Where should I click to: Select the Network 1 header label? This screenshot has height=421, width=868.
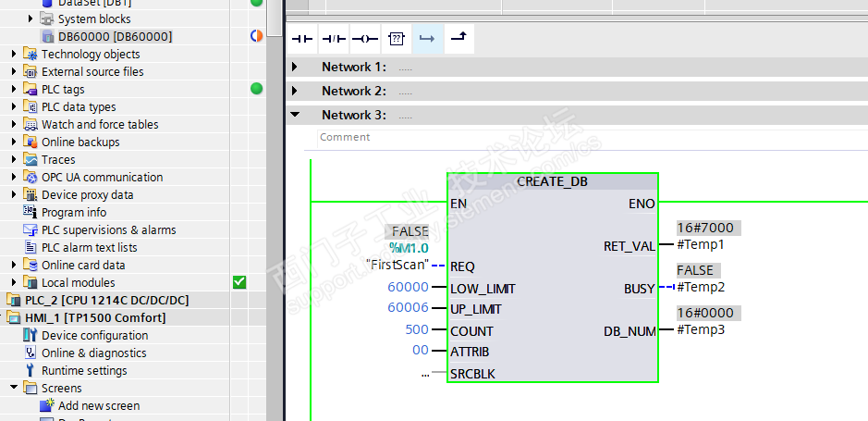coord(354,67)
